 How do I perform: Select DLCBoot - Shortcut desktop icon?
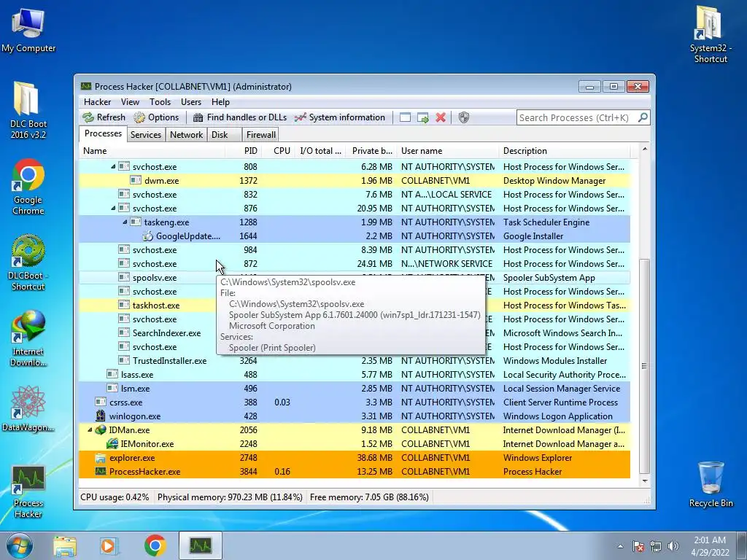pyautogui.click(x=28, y=262)
